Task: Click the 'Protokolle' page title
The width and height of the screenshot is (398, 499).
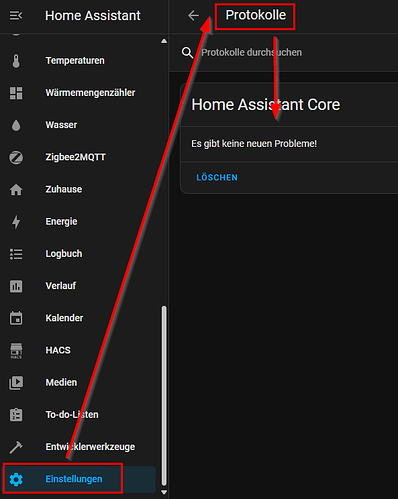Action: click(256, 15)
